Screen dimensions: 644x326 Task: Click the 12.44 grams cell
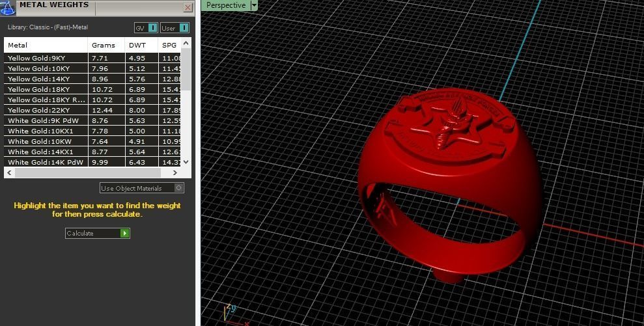[106, 110]
